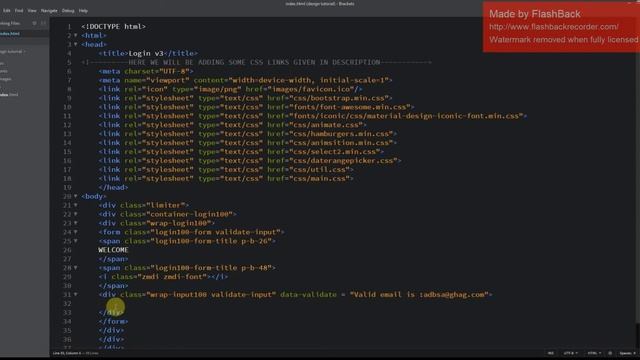Click the DOCTYPE html declaration on line 1
The image size is (640, 360).
point(113,27)
